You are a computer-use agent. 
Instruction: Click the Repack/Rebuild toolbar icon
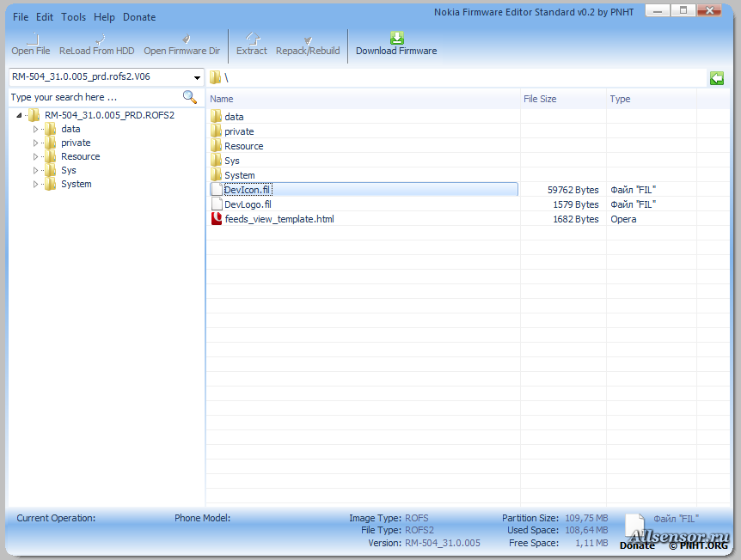pyautogui.click(x=308, y=39)
